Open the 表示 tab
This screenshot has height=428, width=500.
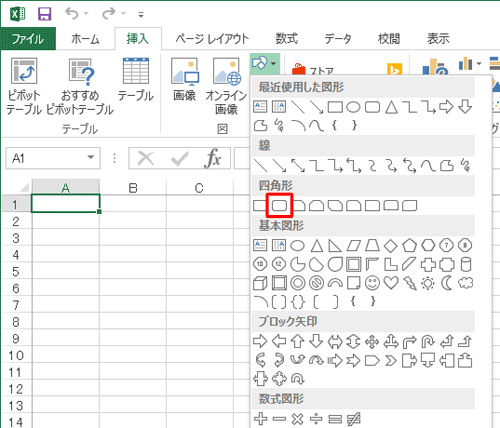[x=438, y=39]
